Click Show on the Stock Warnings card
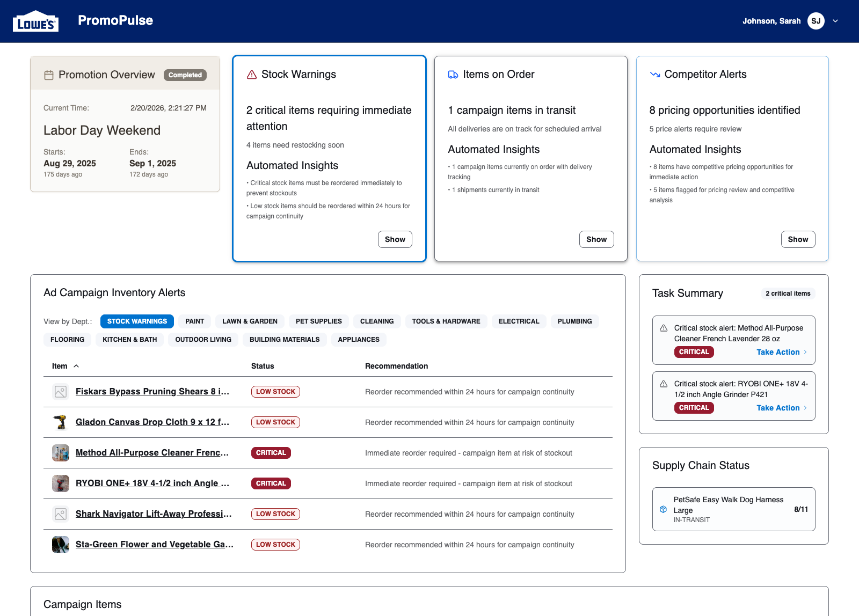 (x=395, y=239)
